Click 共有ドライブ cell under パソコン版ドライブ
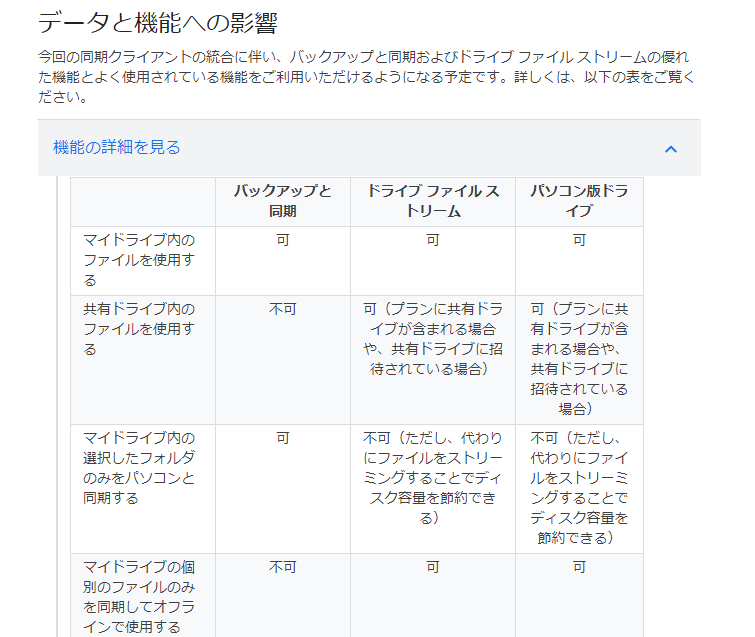Image resolution: width=755 pixels, height=637 pixels. (x=579, y=359)
